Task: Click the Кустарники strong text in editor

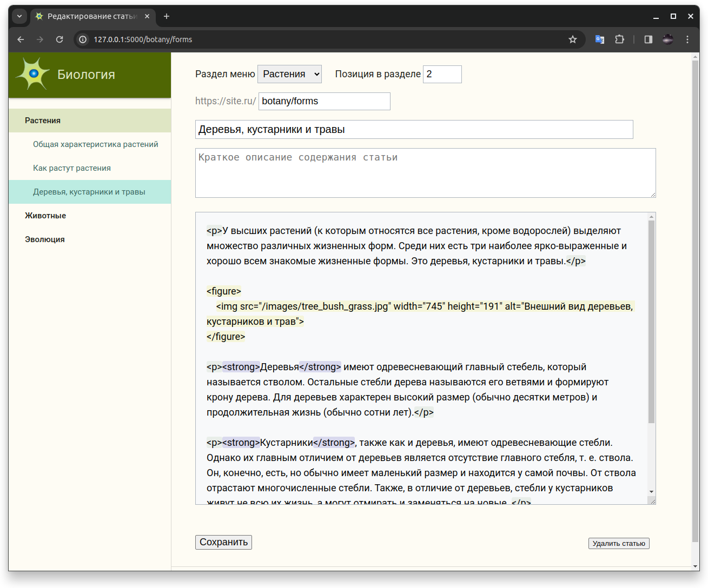Action: [287, 443]
